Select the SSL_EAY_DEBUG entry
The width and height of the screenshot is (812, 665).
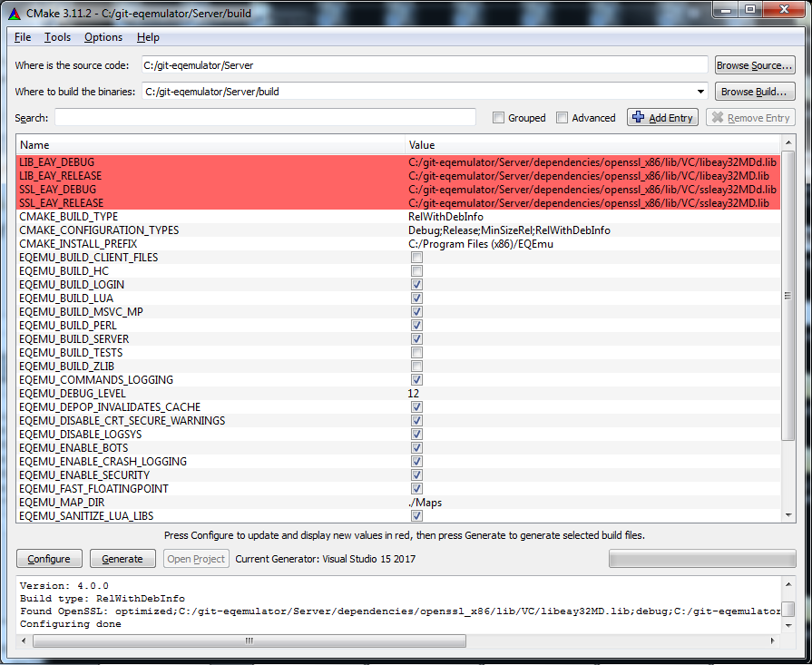(x=398, y=189)
